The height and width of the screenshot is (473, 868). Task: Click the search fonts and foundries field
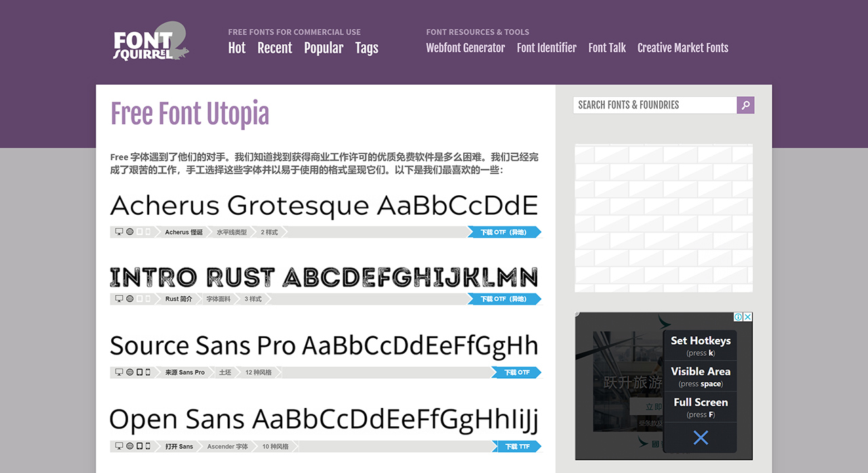(651, 105)
